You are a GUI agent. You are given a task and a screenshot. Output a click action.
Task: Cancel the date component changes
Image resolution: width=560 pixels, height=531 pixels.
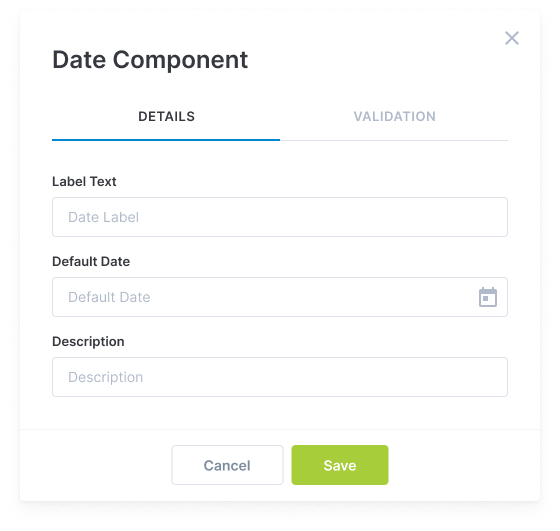pos(227,465)
